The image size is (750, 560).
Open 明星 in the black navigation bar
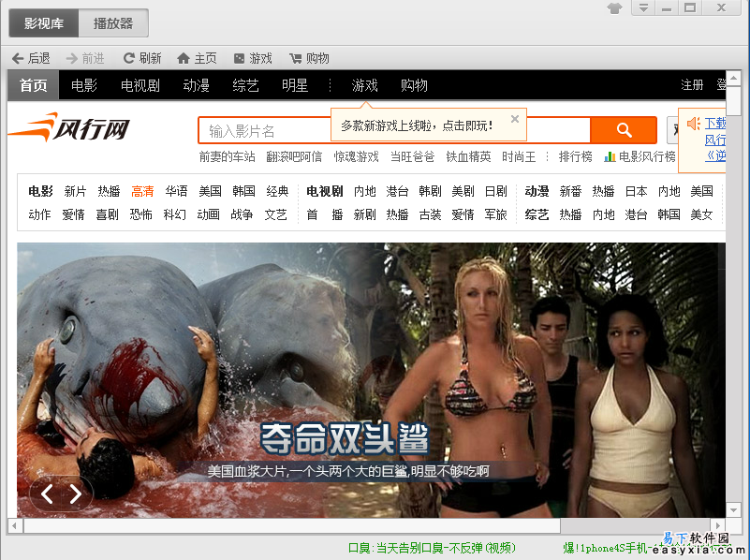(x=295, y=85)
